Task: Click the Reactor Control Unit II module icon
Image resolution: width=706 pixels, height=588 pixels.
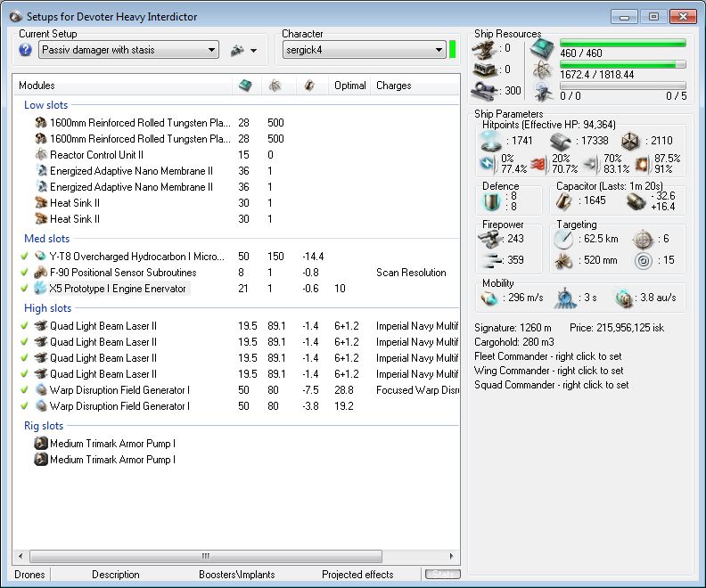Action: coord(41,155)
